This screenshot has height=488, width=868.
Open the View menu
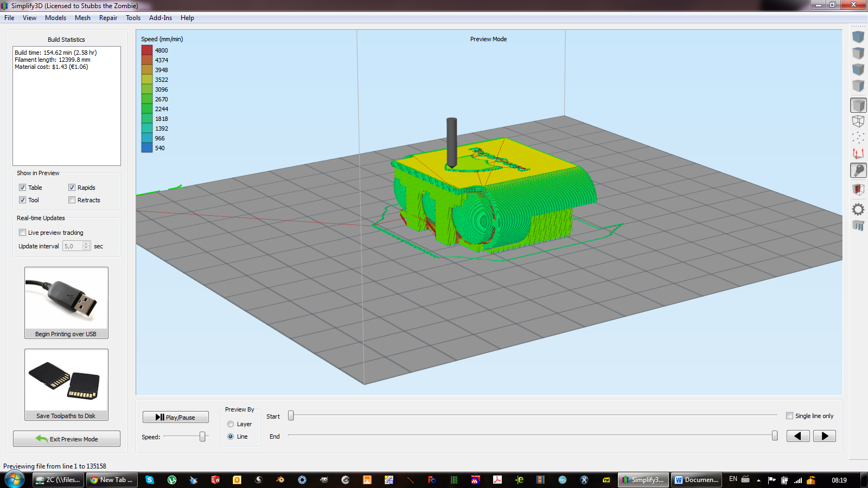pos(29,18)
